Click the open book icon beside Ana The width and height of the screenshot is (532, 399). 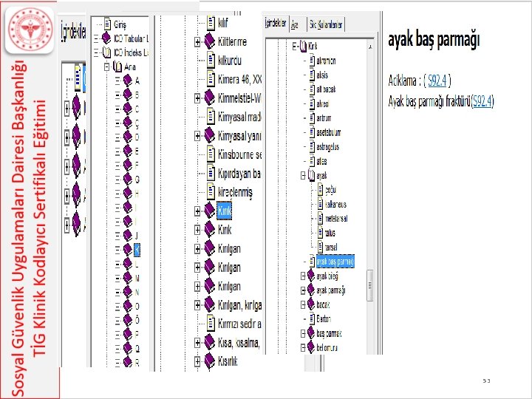117,66
